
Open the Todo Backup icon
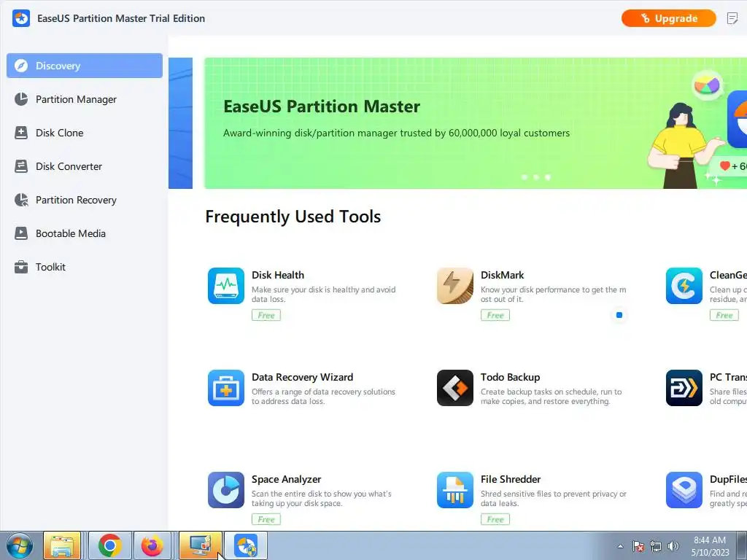click(455, 388)
